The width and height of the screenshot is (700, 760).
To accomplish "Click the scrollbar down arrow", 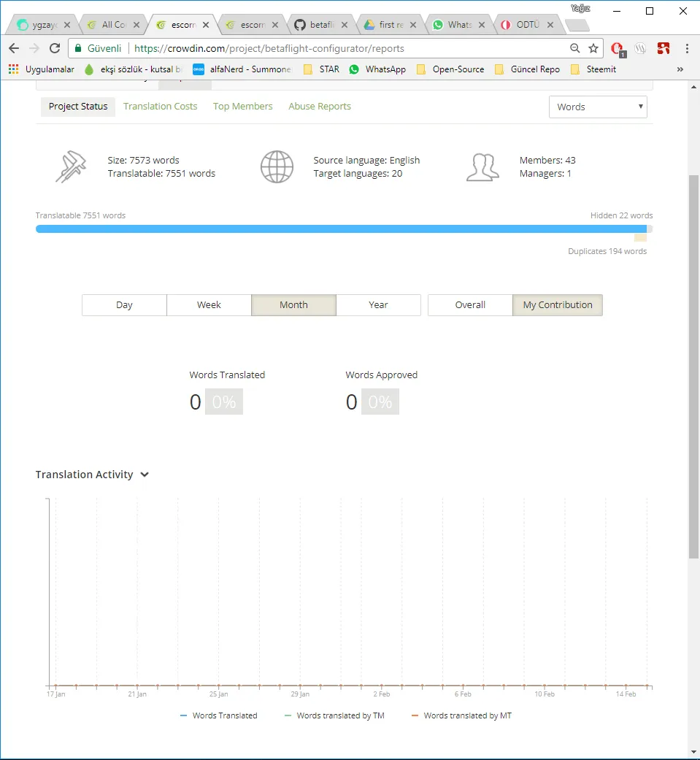I will (x=693, y=752).
